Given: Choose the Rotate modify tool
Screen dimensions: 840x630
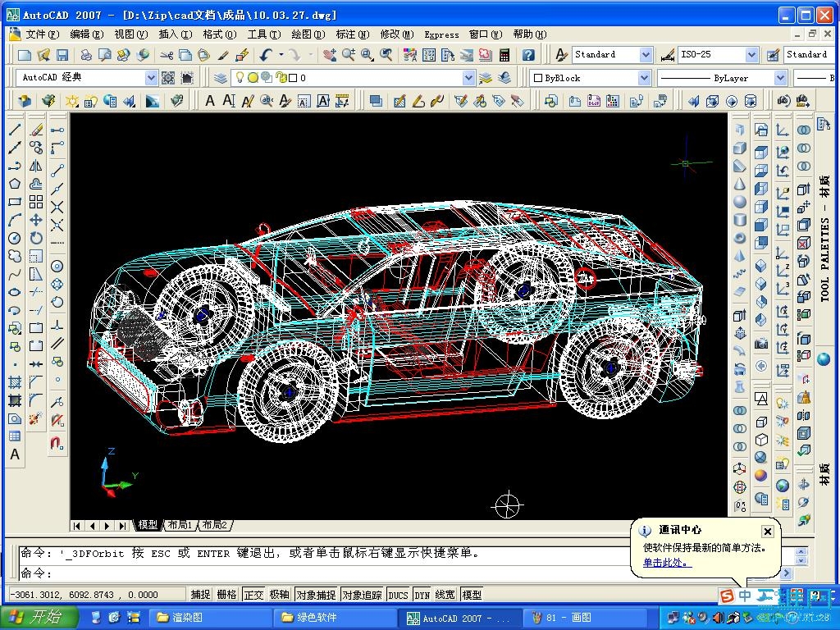Looking at the screenshot, I should click(36, 238).
